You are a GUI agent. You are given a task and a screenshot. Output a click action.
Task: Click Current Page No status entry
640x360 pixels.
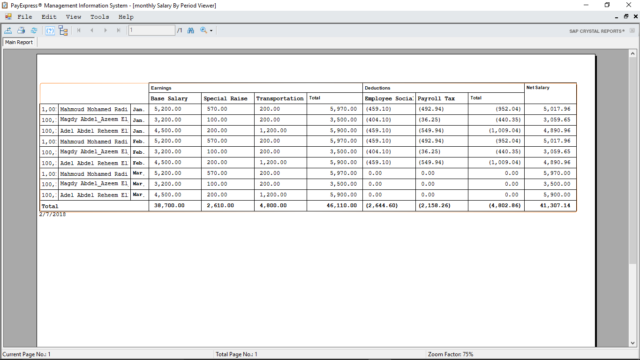pos(27,354)
